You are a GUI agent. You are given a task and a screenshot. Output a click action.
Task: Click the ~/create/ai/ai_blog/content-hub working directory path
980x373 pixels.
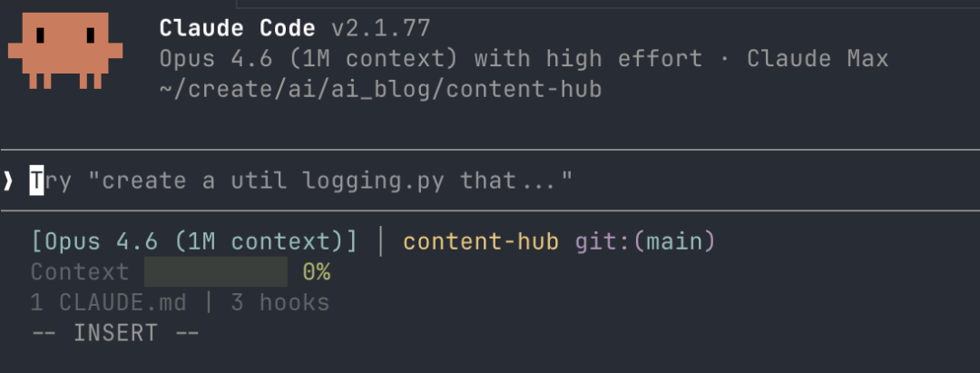(380, 90)
